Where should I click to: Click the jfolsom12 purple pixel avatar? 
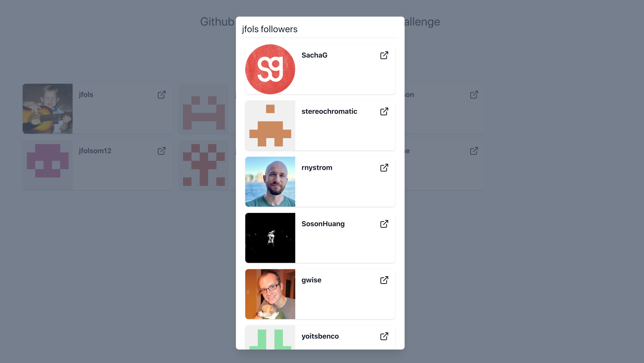pos(47,165)
